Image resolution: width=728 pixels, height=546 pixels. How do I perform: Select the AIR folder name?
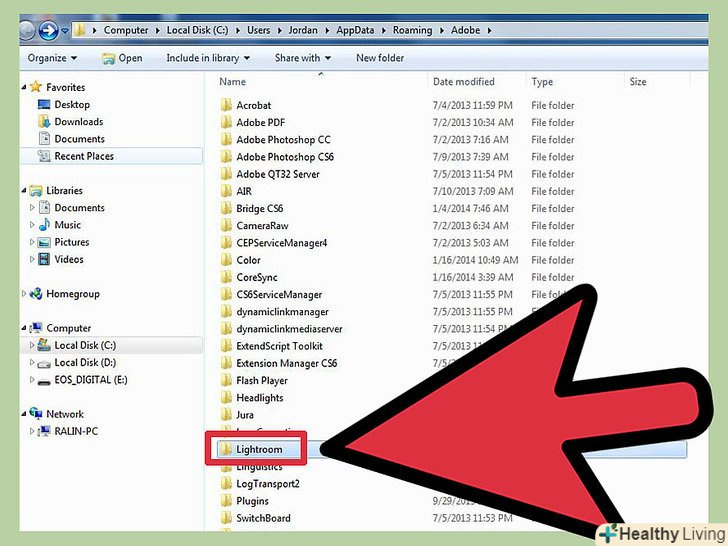pyautogui.click(x=244, y=191)
